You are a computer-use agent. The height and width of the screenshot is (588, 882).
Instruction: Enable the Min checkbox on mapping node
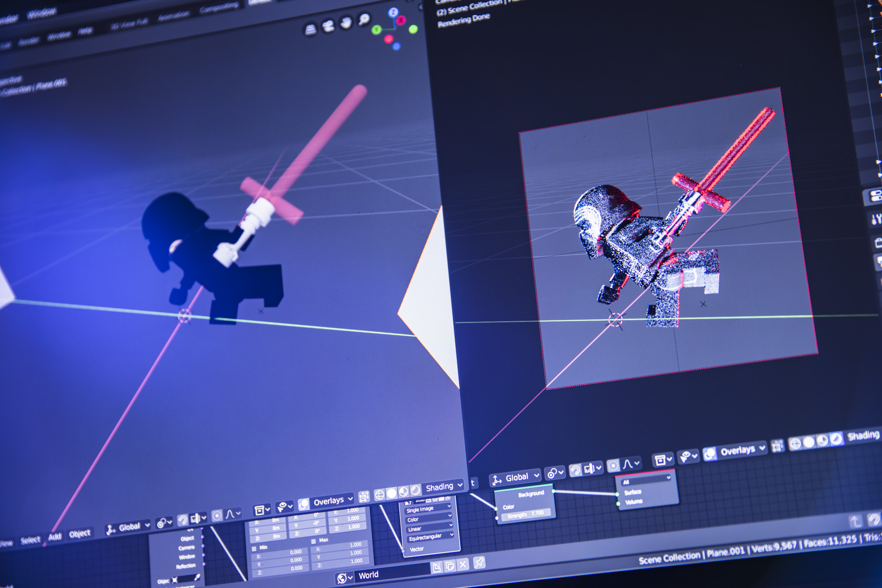(x=254, y=548)
